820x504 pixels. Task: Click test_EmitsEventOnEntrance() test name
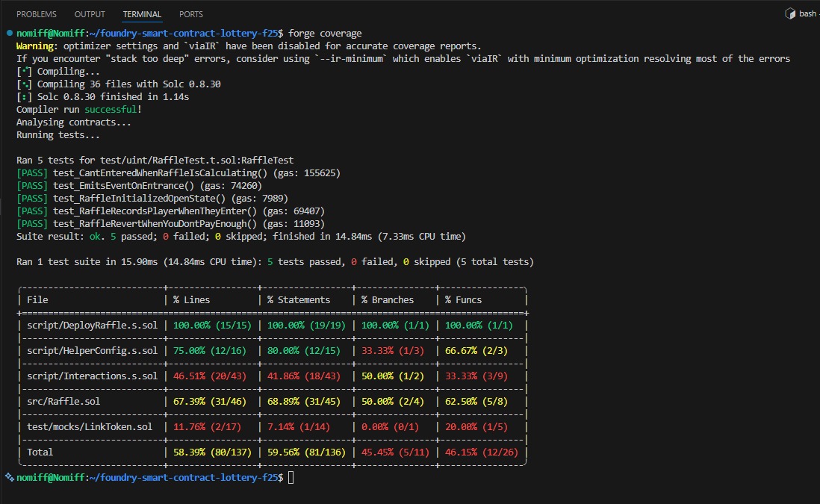coord(123,186)
